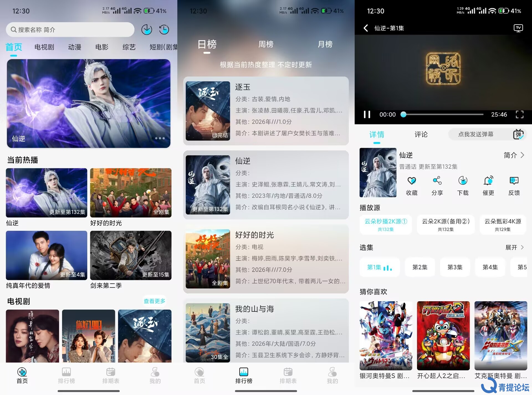Viewport: 532px width, 395px height.
Task: Switch to the 周榜 tab
Action: pyautogui.click(x=266, y=44)
